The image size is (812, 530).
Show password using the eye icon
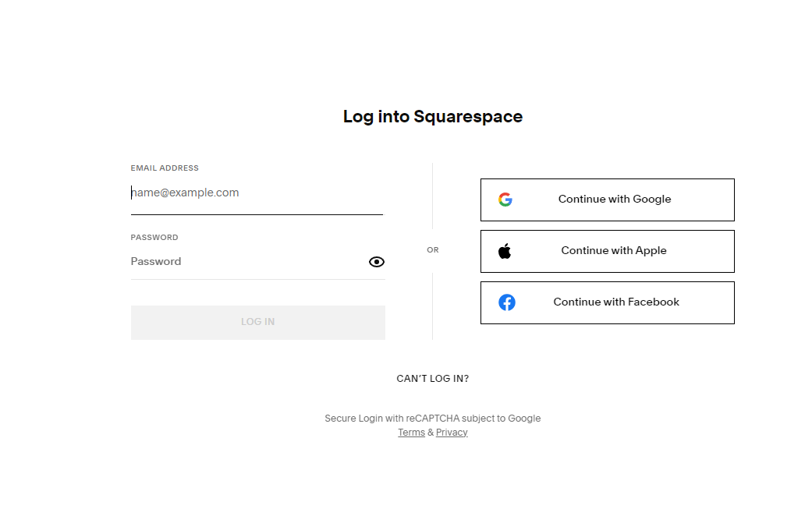click(377, 262)
